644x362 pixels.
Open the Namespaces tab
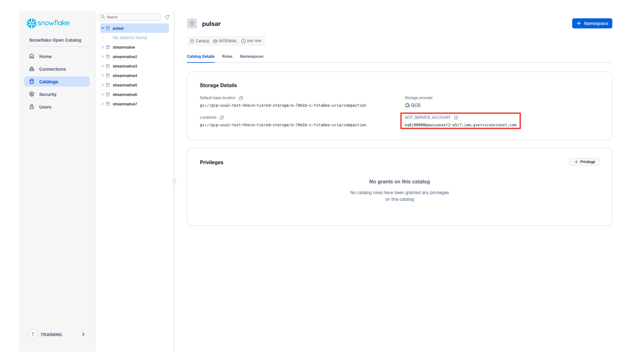pos(251,56)
